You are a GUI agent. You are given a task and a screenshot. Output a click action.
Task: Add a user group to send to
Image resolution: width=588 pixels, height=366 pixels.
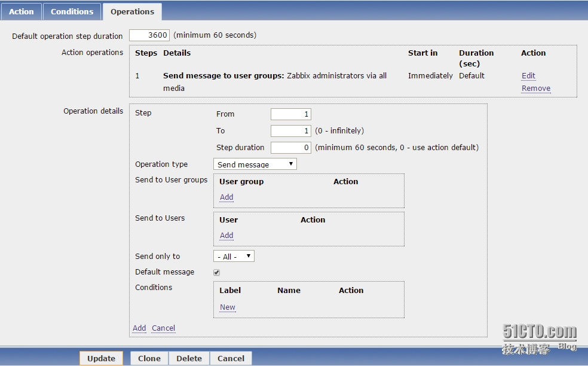coord(226,197)
